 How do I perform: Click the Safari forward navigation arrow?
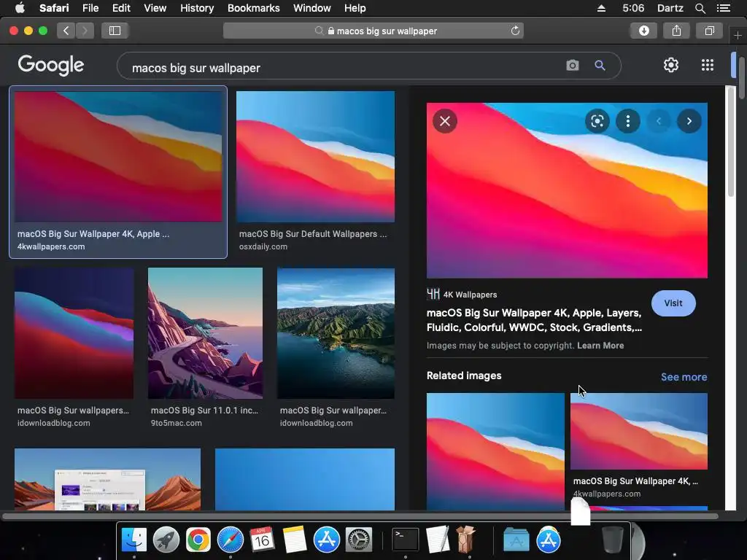[x=85, y=31]
